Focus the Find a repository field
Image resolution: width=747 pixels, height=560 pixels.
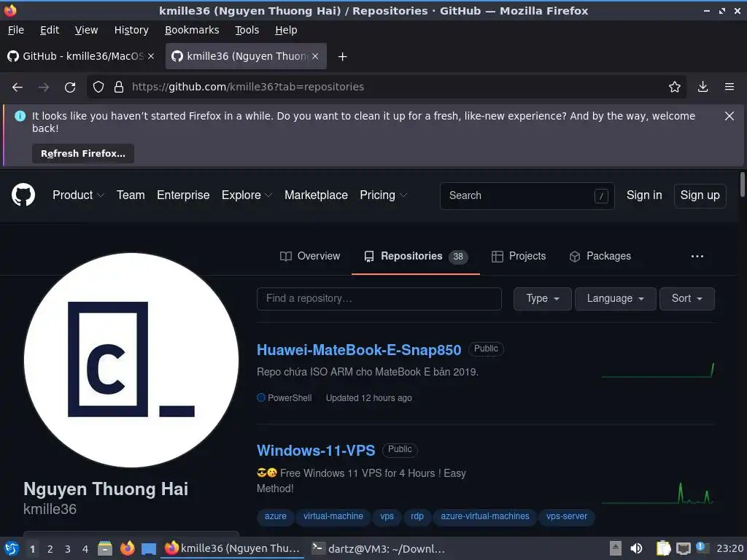click(x=379, y=298)
